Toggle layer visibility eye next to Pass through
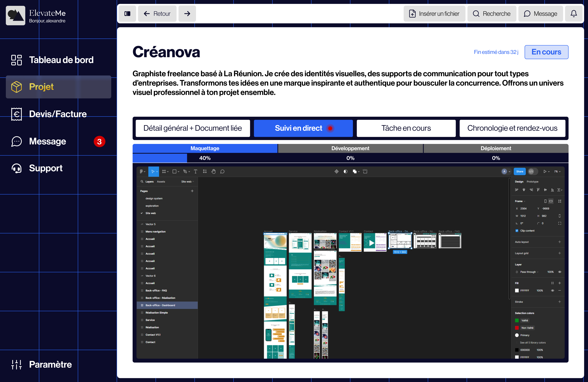The height and width of the screenshot is (382, 588). point(560,272)
